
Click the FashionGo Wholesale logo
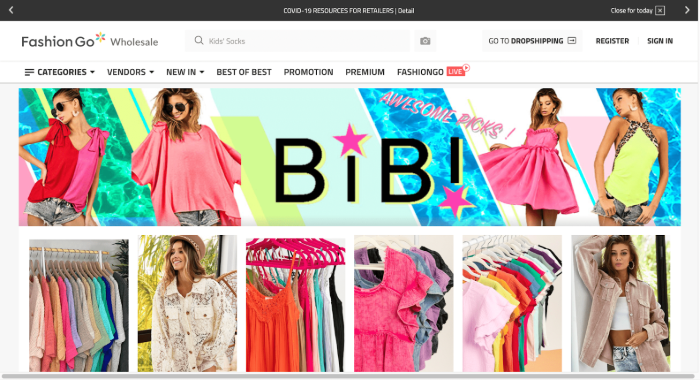coord(90,41)
